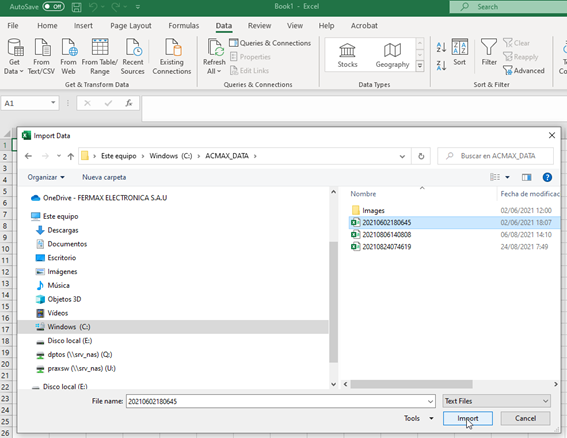The height and width of the screenshot is (438, 567).
Task: Go up one folder level
Action: tap(71, 156)
